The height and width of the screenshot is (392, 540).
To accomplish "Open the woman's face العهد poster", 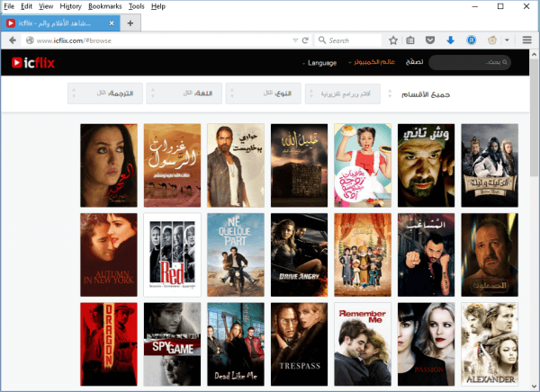I will (109, 165).
